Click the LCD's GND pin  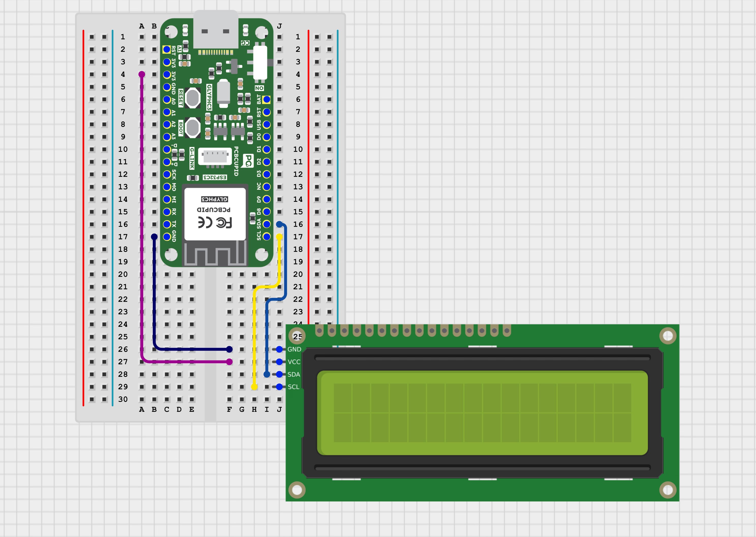(279, 349)
